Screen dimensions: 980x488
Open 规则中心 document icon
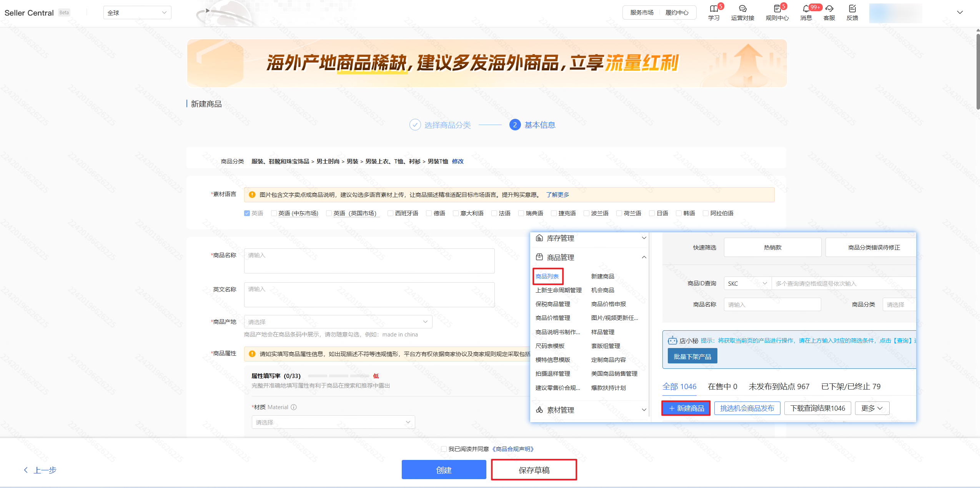click(777, 9)
